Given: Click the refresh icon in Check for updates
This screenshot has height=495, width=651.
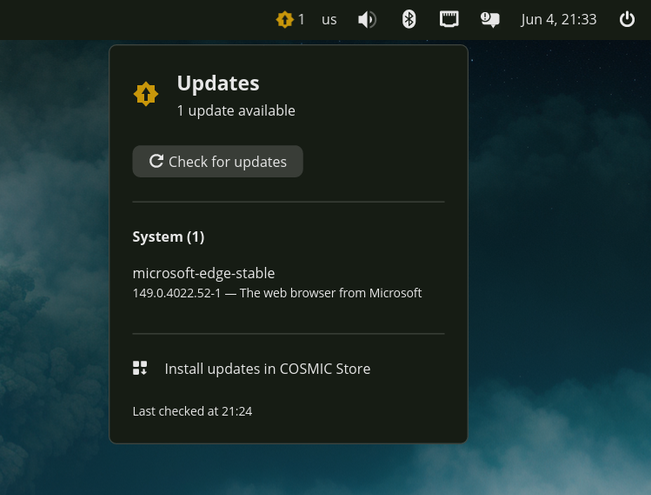Looking at the screenshot, I should (156, 161).
